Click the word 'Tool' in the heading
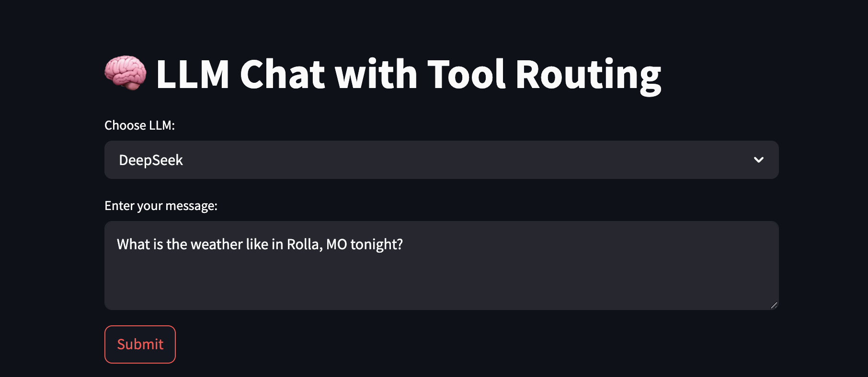 coord(466,74)
